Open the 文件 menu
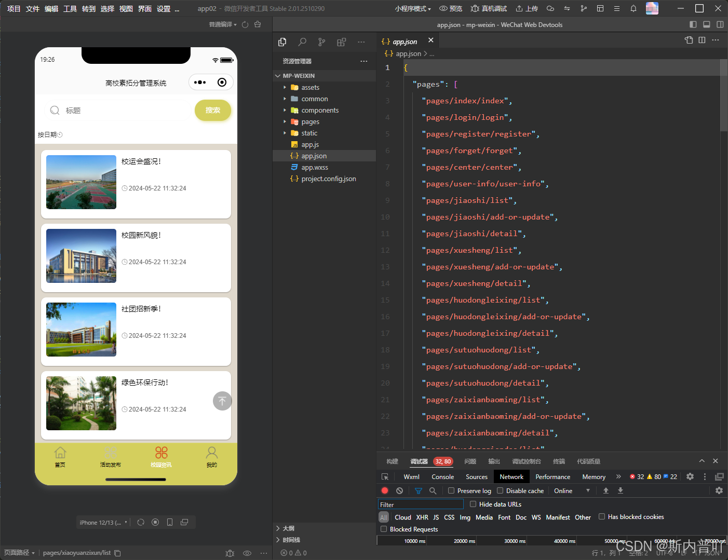This screenshot has width=728, height=560. coord(33,8)
